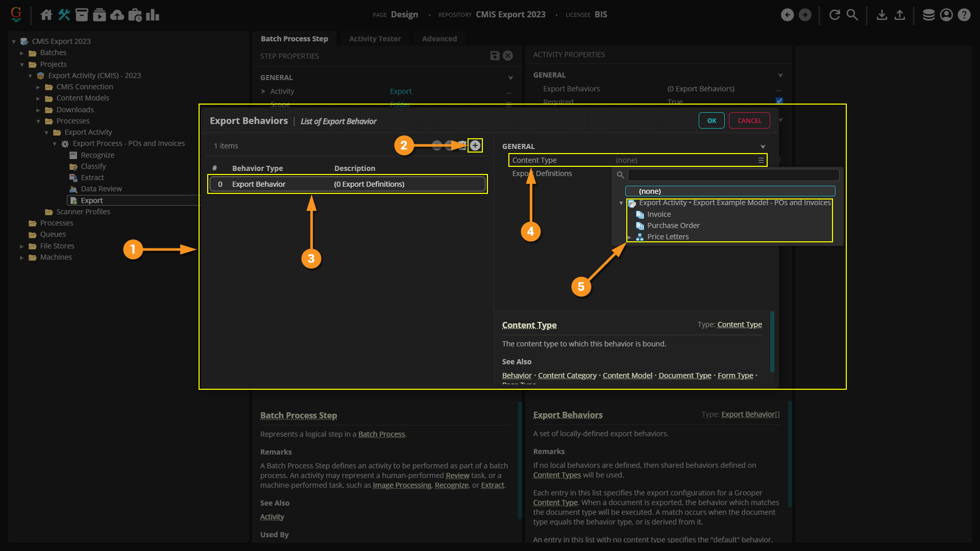Expand the Price Letters tree node
980x551 pixels.
click(630, 237)
